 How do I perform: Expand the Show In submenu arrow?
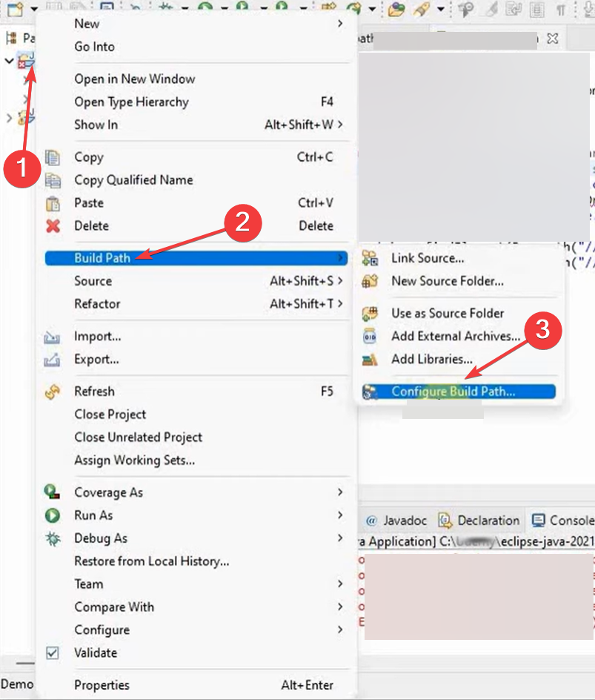tap(340, 125)
